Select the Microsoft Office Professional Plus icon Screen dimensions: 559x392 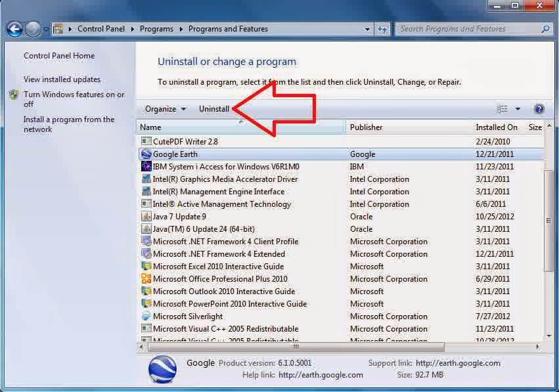click(145, 278)
